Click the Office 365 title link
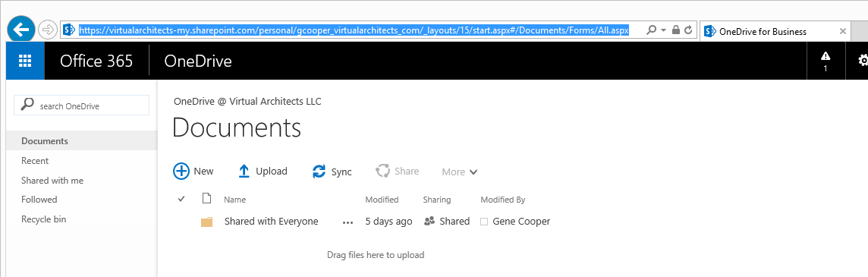Screen dimensions: 868x277 (96, 61)
